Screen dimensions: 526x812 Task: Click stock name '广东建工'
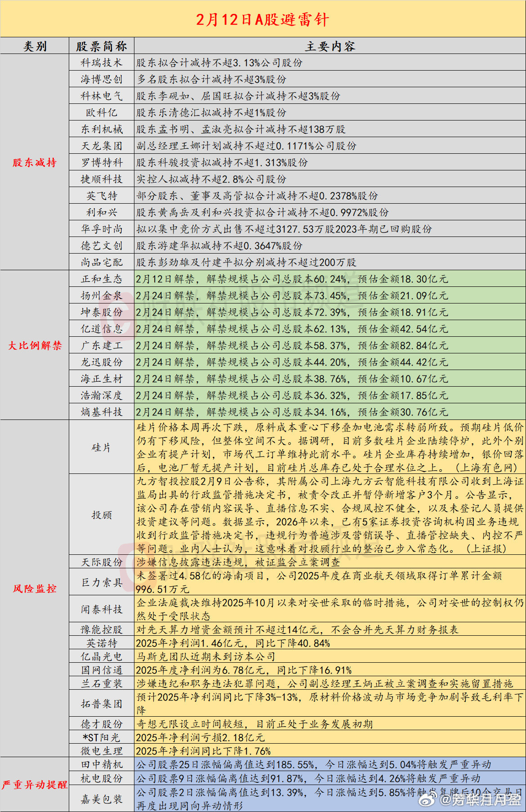coord(102,345)
